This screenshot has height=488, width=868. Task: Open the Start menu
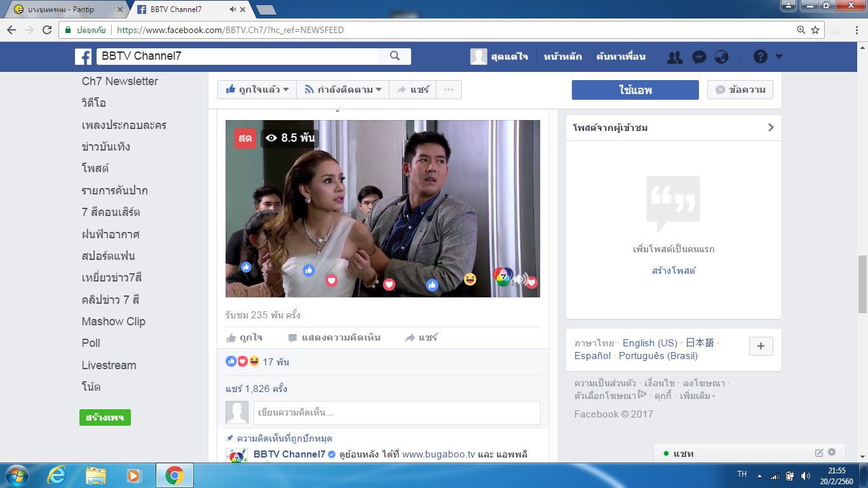(16, 475)
